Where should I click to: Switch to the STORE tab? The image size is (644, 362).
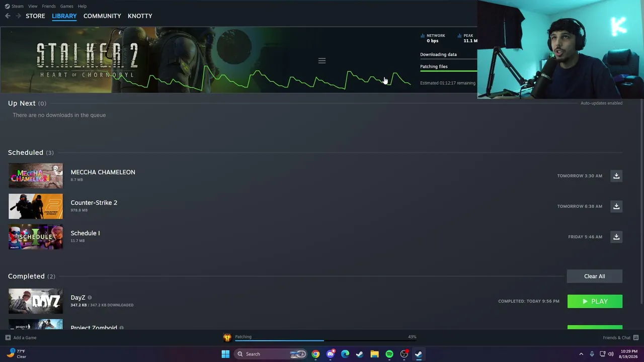click(35, 16)
